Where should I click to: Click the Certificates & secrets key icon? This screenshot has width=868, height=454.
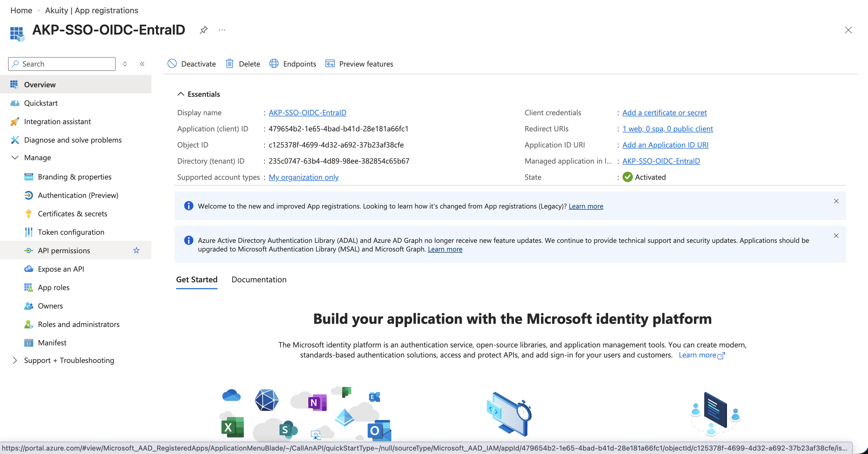[x=29, y=213]
